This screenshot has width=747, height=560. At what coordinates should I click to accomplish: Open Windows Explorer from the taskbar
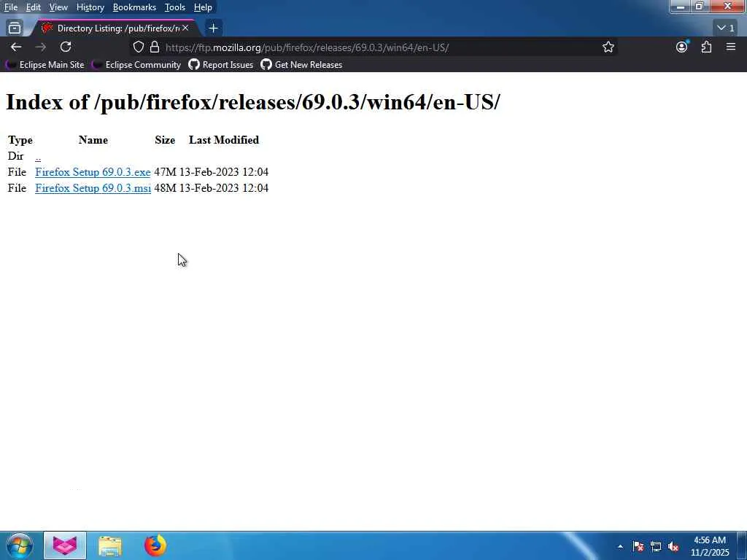click(110, 545)
